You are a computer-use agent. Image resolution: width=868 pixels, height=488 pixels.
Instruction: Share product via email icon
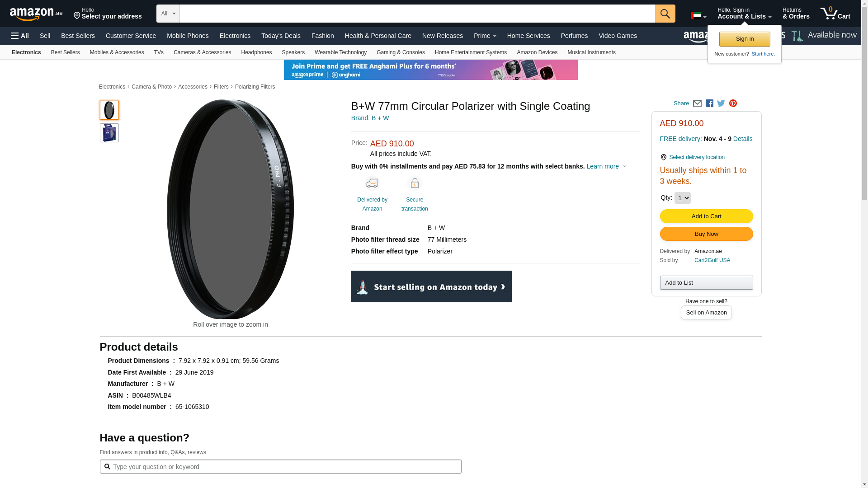[697, 103]
